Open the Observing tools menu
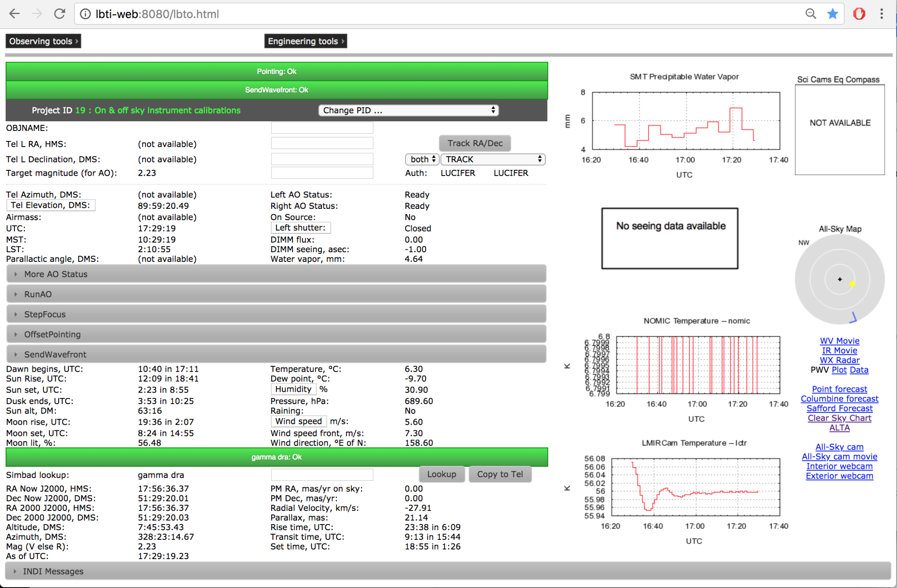This screenshot has width=897, height=588. [43, 41]
